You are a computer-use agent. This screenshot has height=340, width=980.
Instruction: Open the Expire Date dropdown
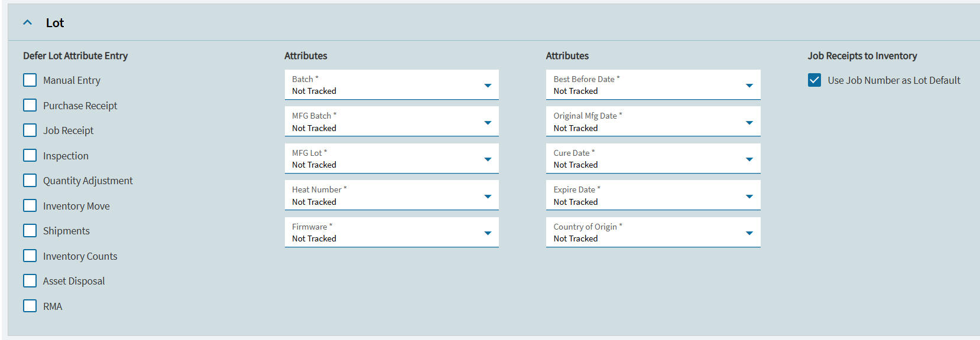tap(653, 195)
